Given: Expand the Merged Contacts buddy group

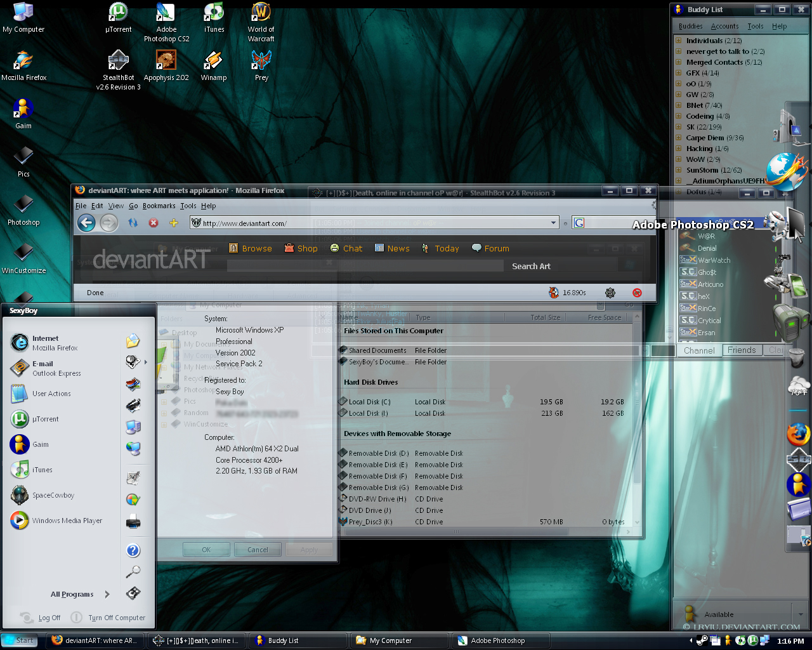Looking at the screenshot, I should pyautogui.click(x=678, y=62).
